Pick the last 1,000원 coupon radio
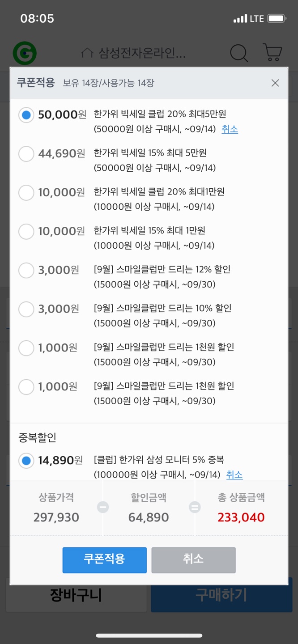This screenshot has width=298, height=644. coord(26,387)
